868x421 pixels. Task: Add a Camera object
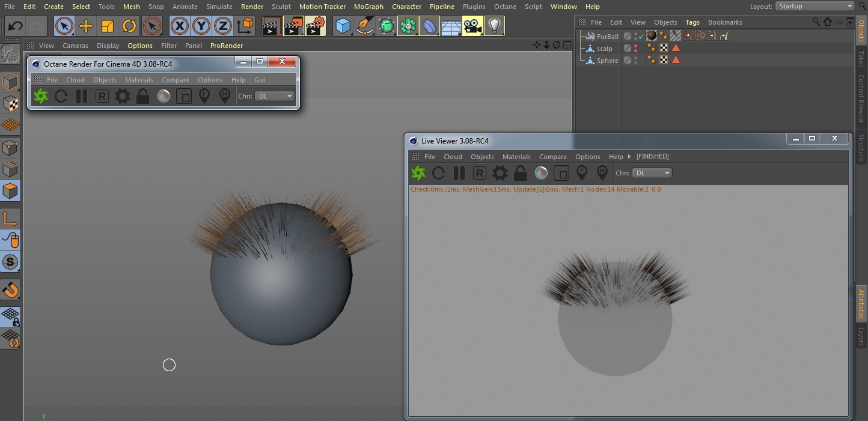[x=473, y=26]
